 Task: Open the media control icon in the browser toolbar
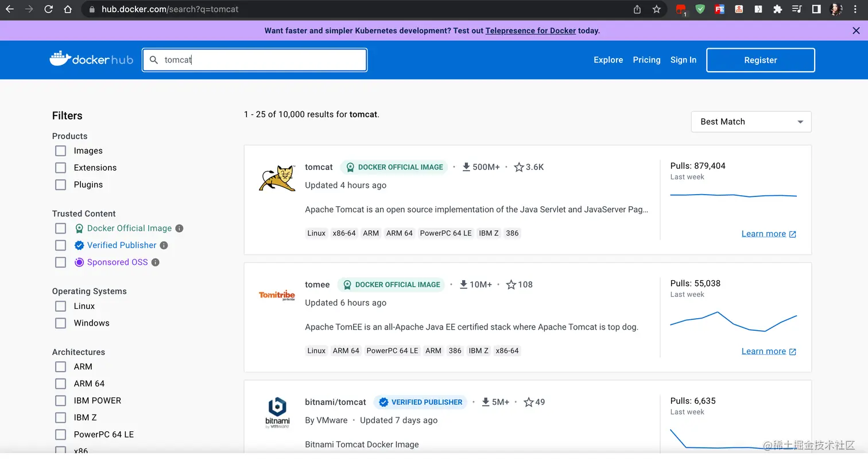pos(797,9)
